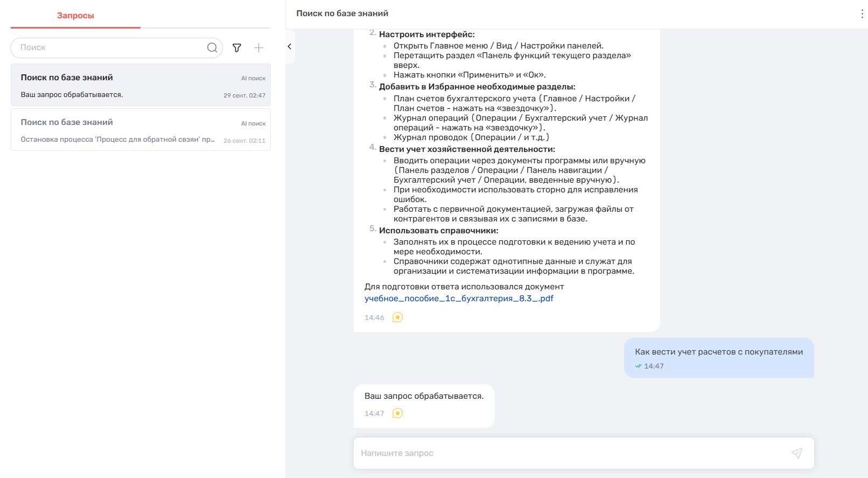Open the request dated 26 сент. 02:11
The height and width of the screenshot is (478, 868).
(141, 130)
